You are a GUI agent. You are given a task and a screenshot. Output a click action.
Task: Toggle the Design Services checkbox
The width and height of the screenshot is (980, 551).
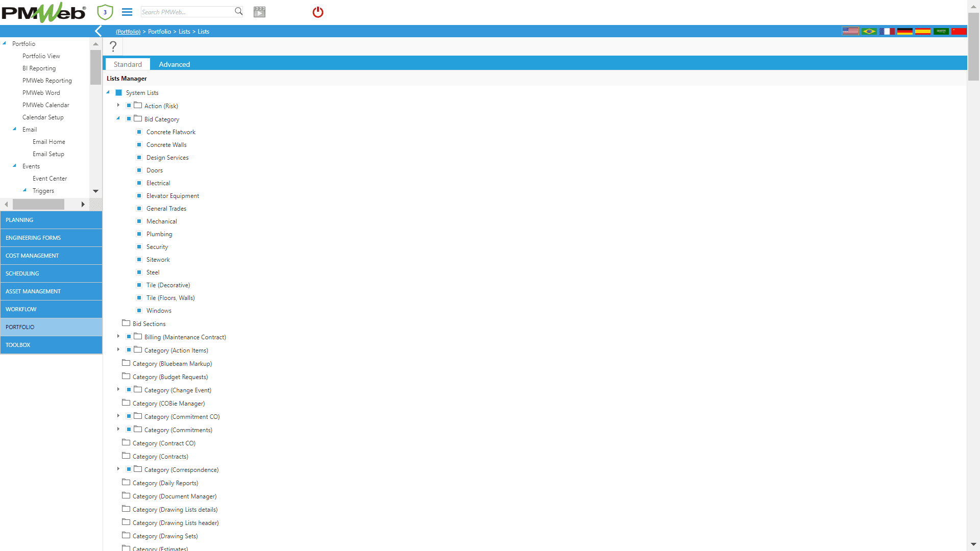coord(139,157)
